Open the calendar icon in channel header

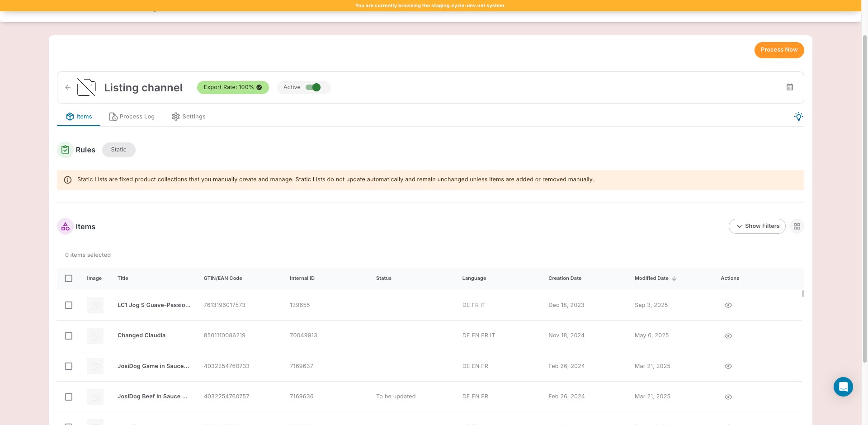(x=789, y=87)
